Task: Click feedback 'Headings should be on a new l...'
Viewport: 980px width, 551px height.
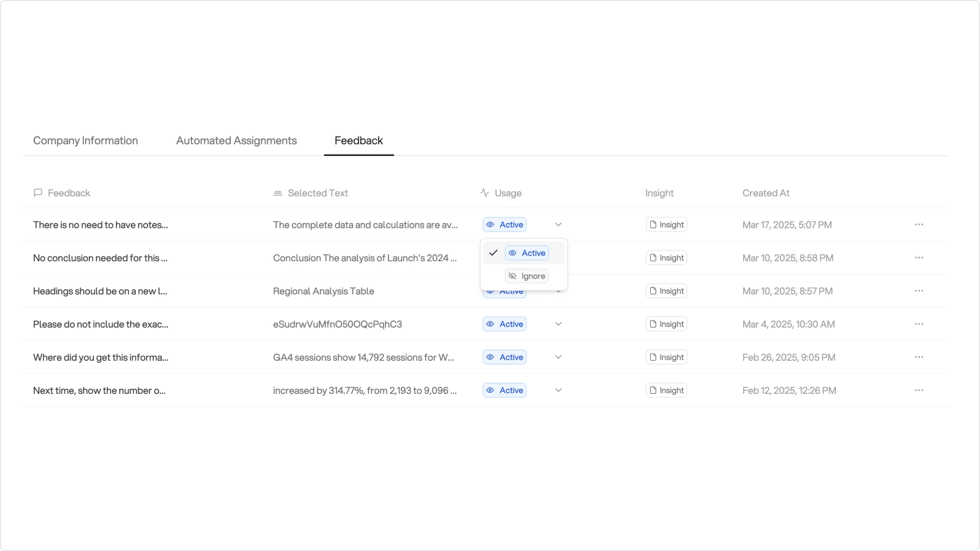Action: (x=100, y=291)
